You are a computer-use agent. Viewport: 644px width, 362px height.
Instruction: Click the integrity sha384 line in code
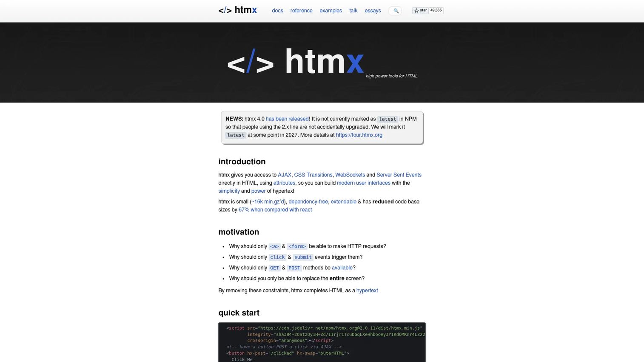click(x=336, y=334)
